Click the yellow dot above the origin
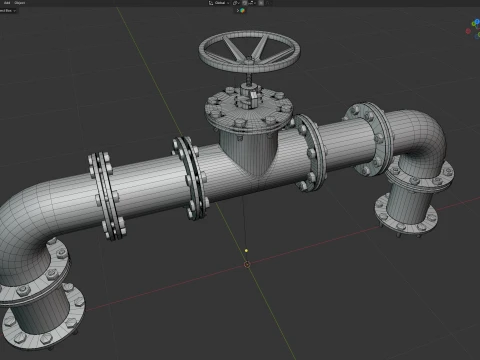Image resolution: width=480 pixels, height=360 pixels. (246, 250)
